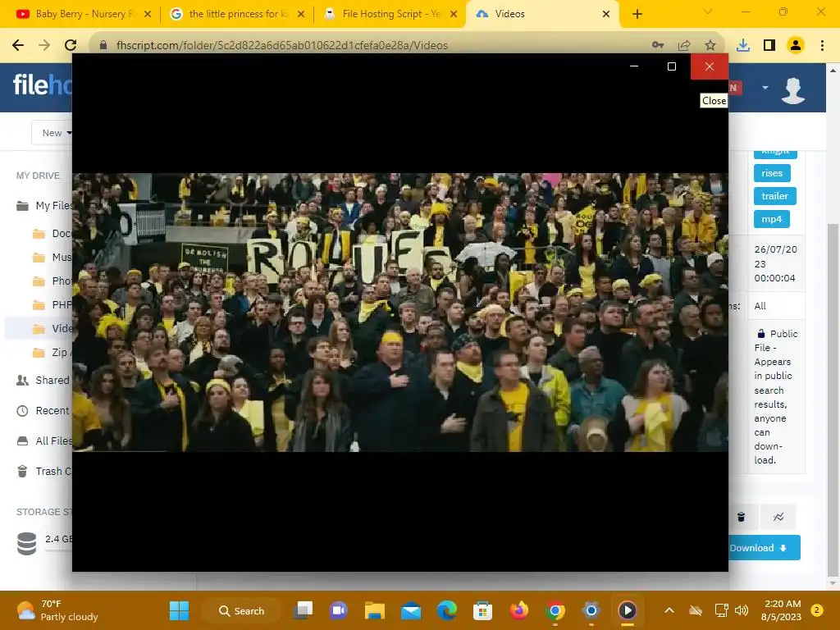Click the taskbar Search box

[x=242, y=610]
